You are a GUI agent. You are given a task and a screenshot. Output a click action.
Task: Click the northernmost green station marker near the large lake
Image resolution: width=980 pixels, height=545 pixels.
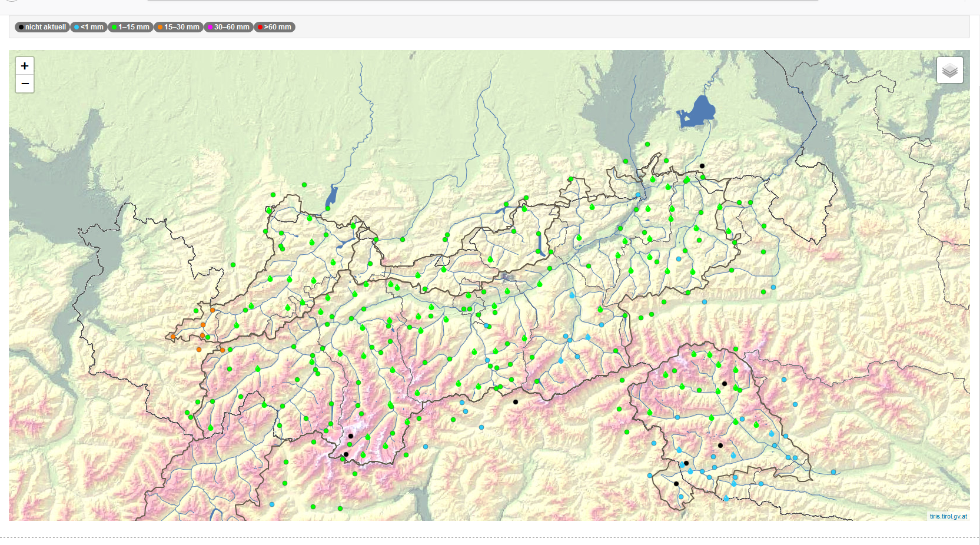(647, 144)
